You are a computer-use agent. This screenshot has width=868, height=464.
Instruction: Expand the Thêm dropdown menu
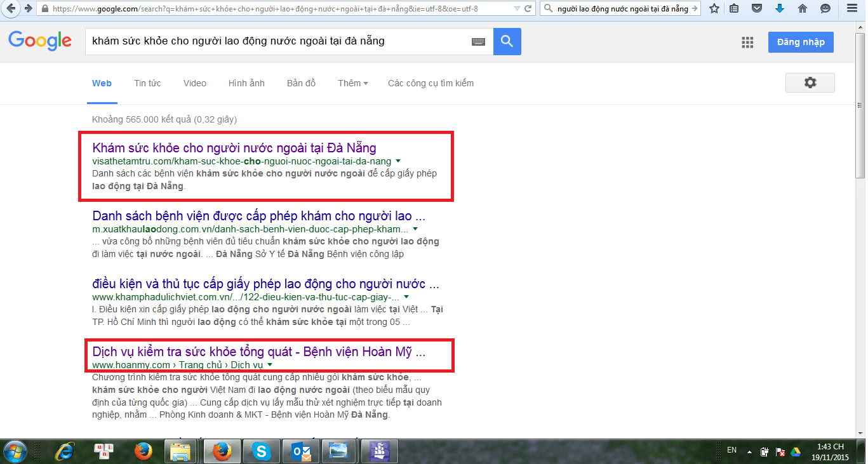[x=352, y=83]
